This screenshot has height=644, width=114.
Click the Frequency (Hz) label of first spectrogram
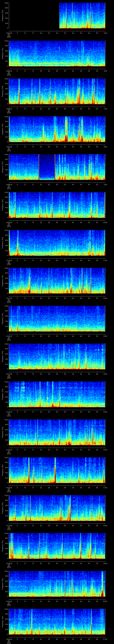point(3,16)
